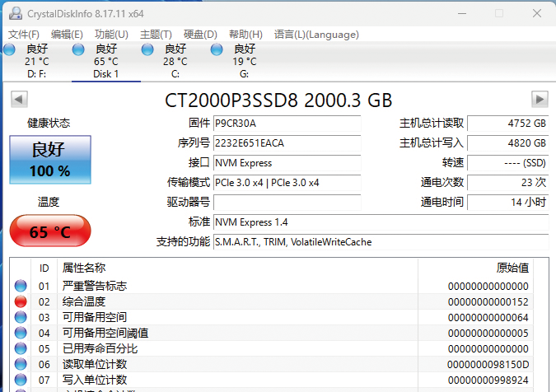Screen dimensions: 556x392
Task: Go to previous disk with left arrow
Action: (x=19, y=100)
